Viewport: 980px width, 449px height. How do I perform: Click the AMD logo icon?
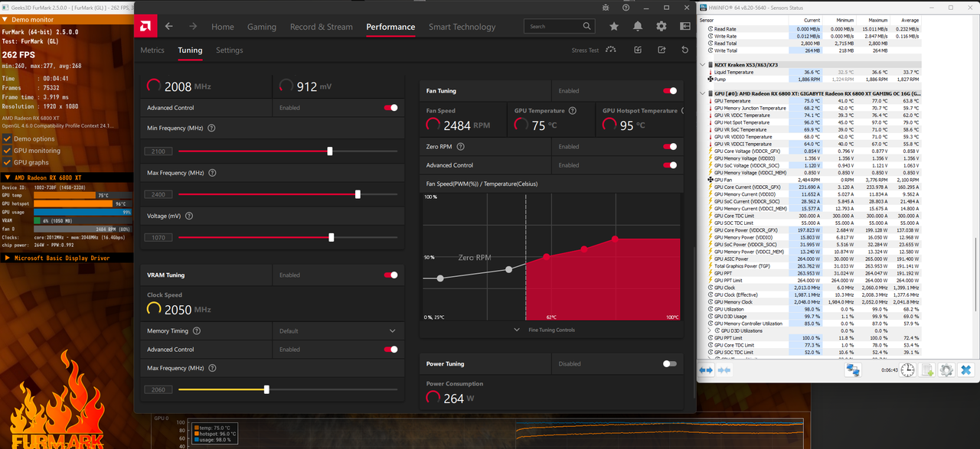[x=144, y=26]
